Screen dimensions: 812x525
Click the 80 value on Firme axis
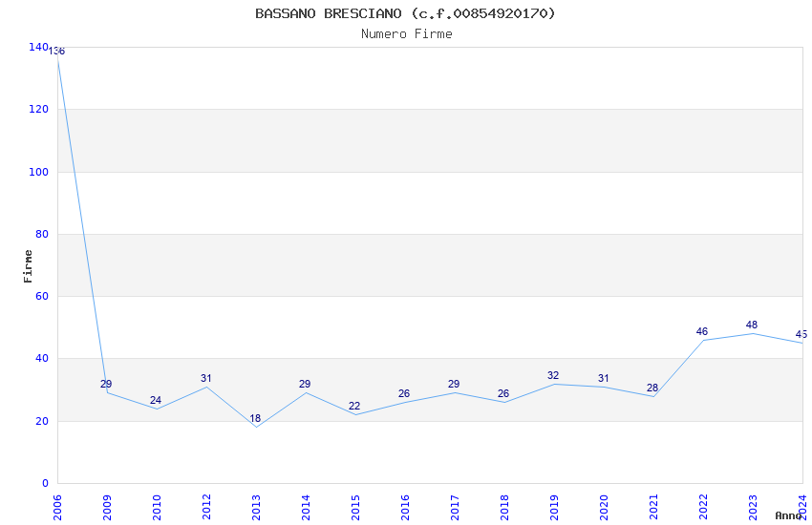click(42, 234)
